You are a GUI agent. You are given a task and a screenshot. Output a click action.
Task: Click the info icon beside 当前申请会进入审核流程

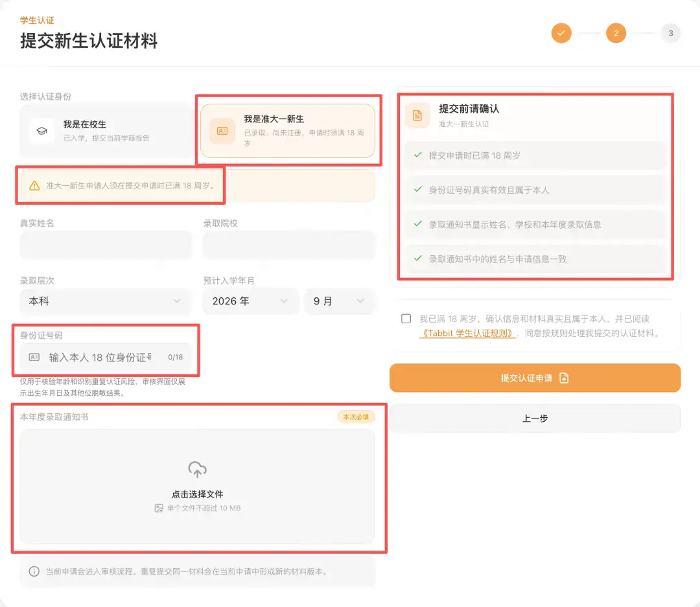pos(34,572)
